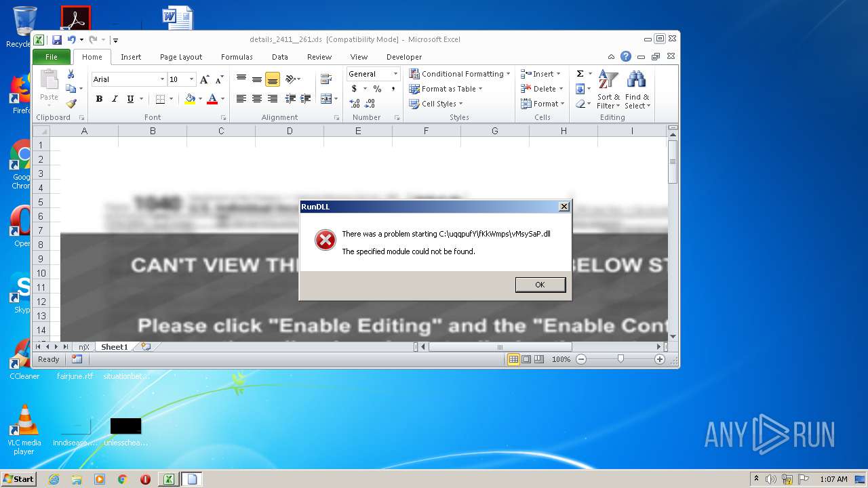Viewport: 868px width, 488px height.
Task: Click the Zoom In plus button
Action: point(660,359)
